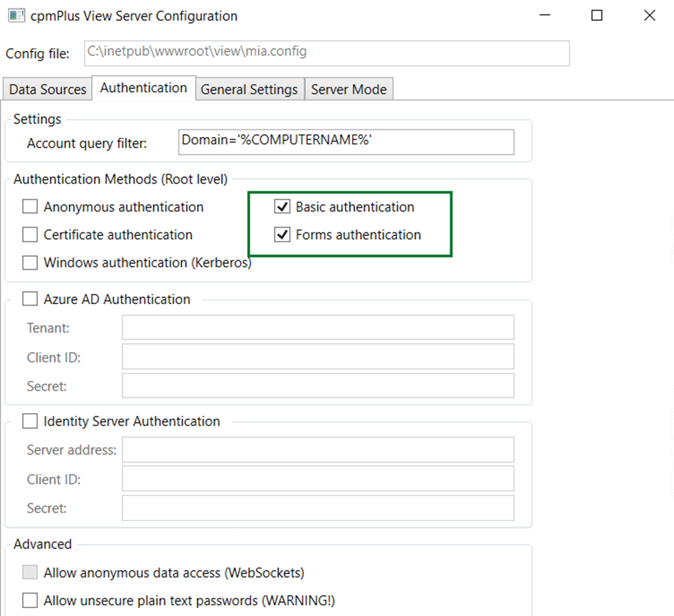674x616 pixels.
Task: Select the Authentication tab
Action: tap(143, 88)
